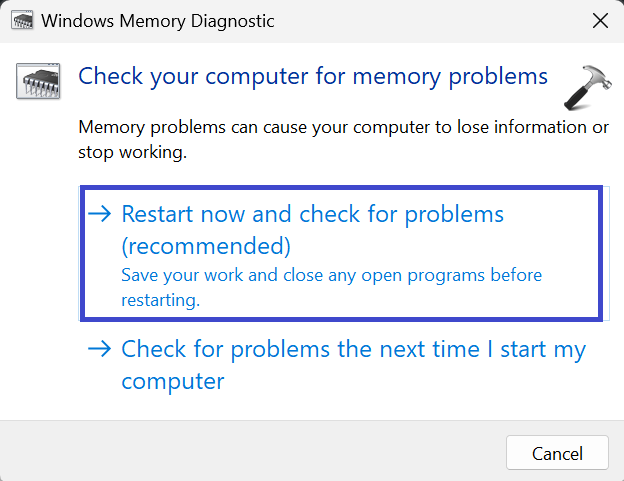Click the words stop working in description
The width and height of the screenshot is (624, 481).
(133, 154)
